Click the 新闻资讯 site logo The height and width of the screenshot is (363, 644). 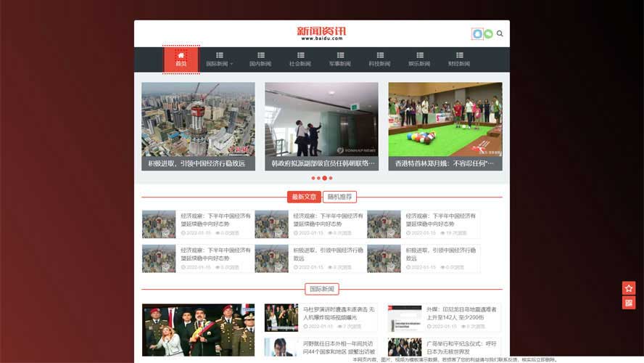[x=321, y=33]
